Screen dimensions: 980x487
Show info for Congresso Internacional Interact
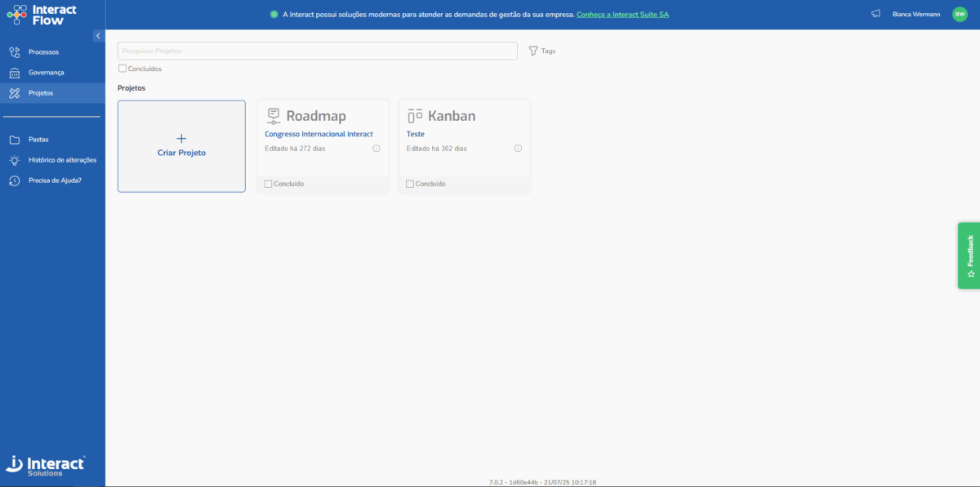pyautogui.click(x=376, y=149)
